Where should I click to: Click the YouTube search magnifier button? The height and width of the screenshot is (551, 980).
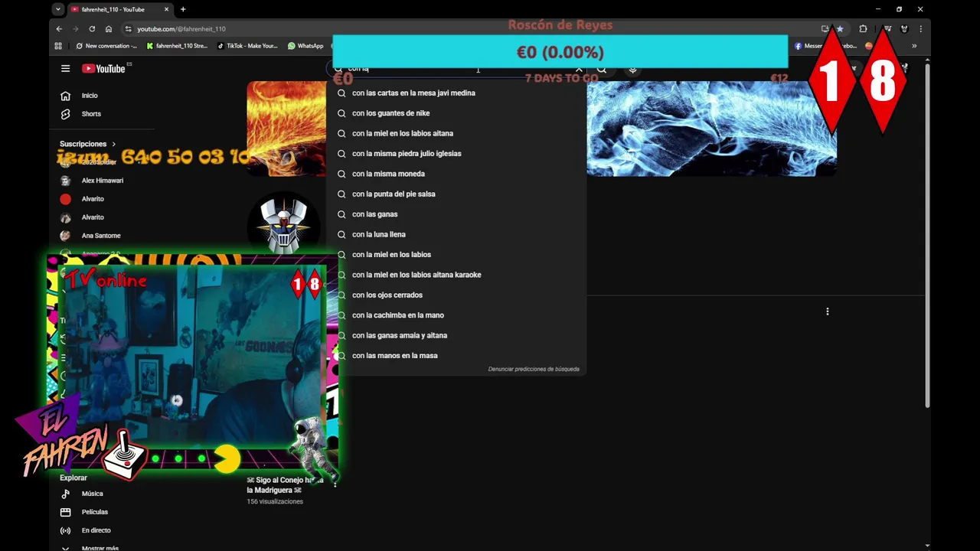(602, 69)
